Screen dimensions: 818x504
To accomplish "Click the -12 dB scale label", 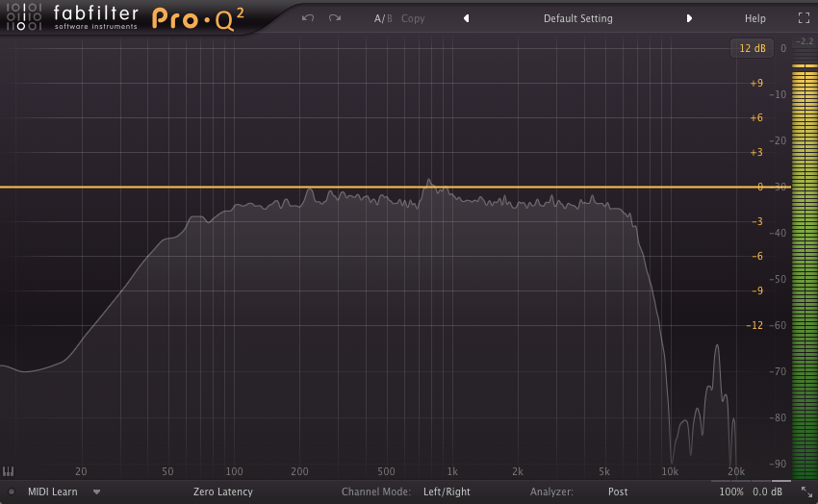I will [x=754, y=325].
